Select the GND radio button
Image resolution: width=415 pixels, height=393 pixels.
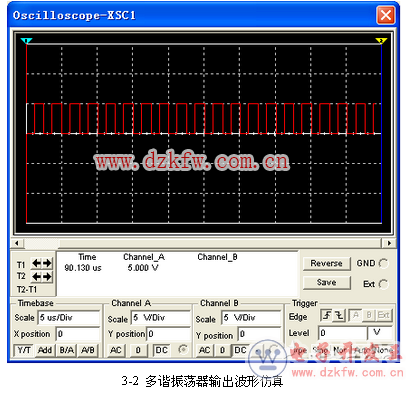tap(384, 264)
